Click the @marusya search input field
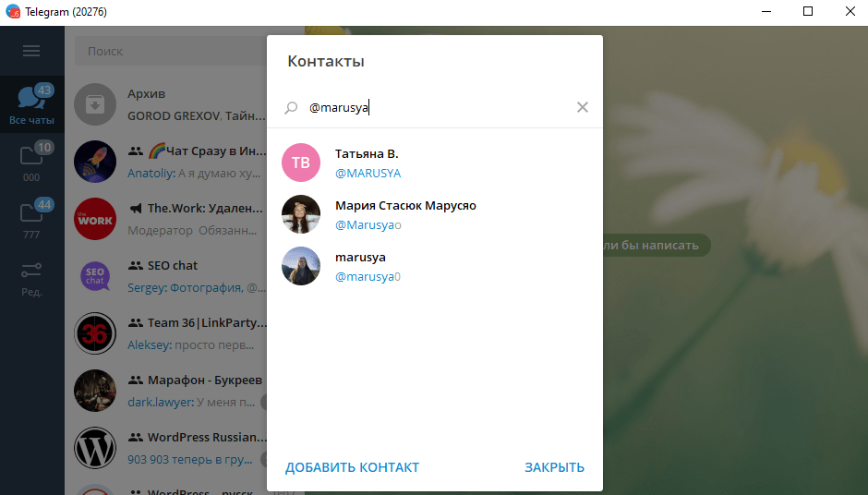 434,108
